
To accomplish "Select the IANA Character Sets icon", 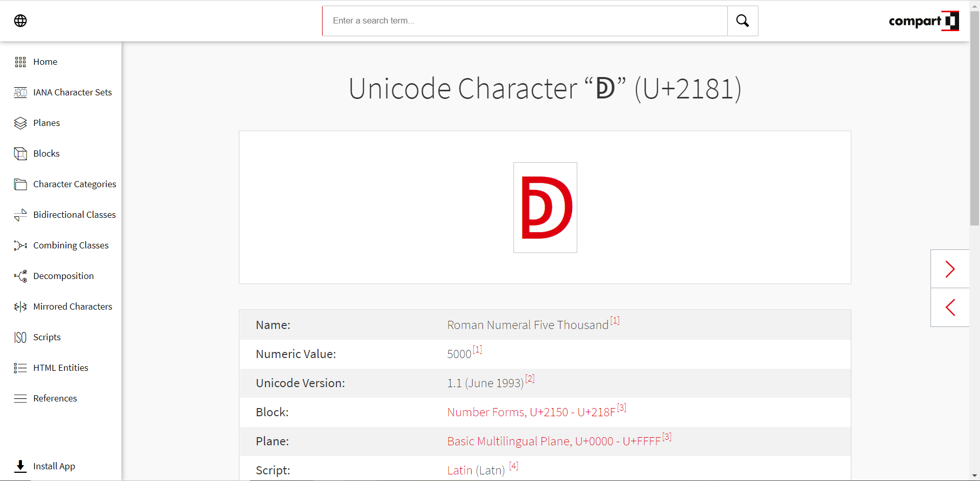I will 20,92.
